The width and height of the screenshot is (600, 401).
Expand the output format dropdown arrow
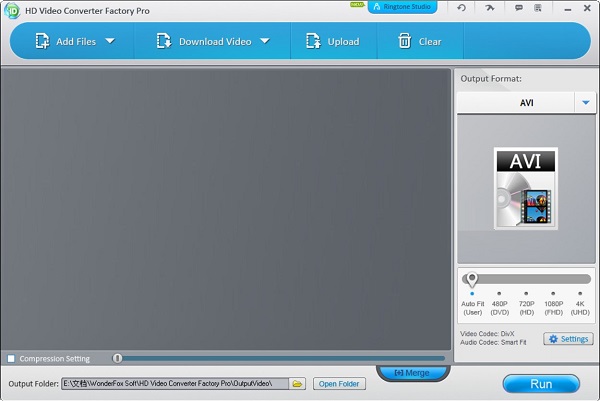click(585, 103)
